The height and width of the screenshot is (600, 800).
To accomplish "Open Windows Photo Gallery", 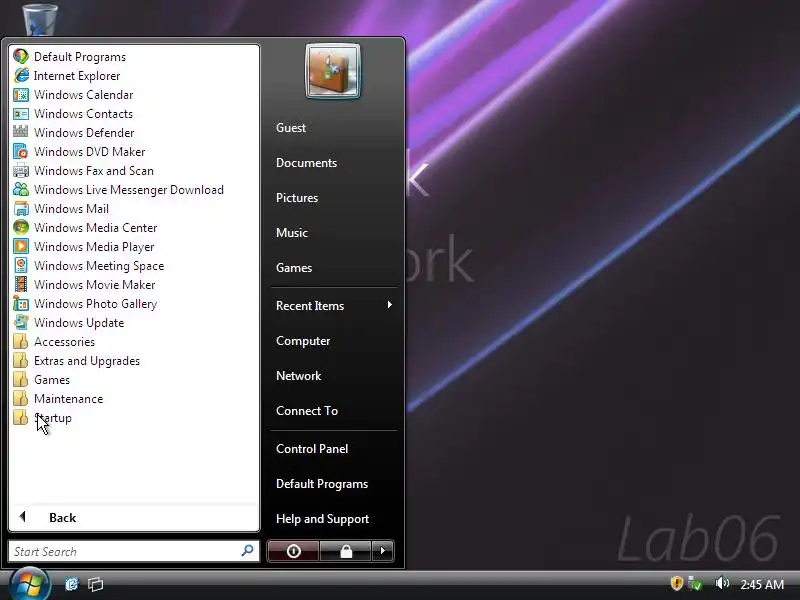I will pos(85,304).
